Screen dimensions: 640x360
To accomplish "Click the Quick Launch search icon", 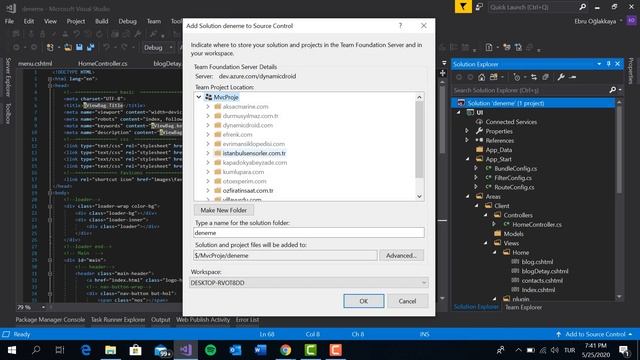I will coord(582,7).
